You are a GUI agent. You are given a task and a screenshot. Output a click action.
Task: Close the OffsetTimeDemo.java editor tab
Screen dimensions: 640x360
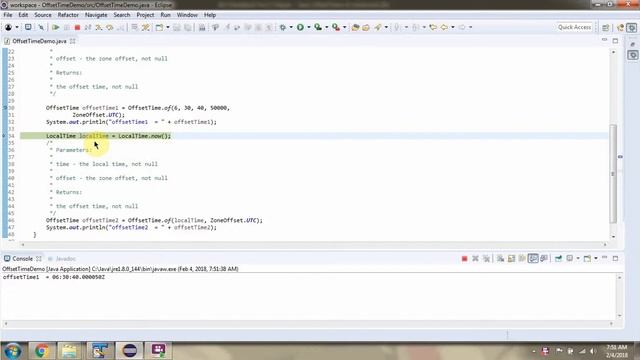[x=73, y=41]
